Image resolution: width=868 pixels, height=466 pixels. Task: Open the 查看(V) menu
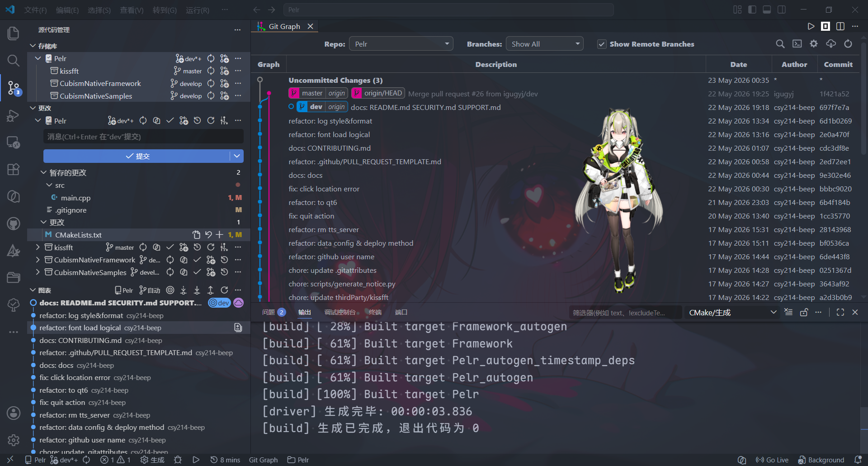(x=132, y=10)
